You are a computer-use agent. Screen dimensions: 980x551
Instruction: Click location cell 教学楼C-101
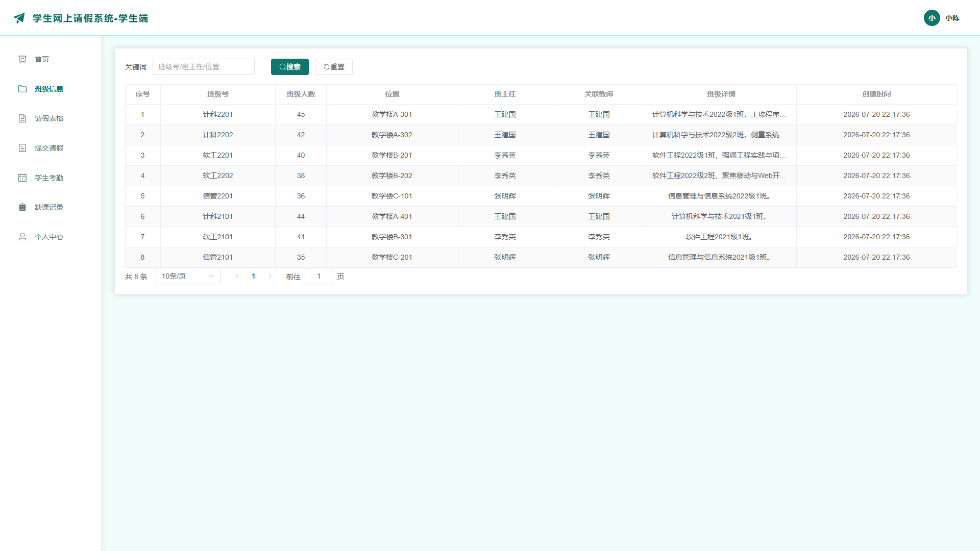(x=392, y=196)
